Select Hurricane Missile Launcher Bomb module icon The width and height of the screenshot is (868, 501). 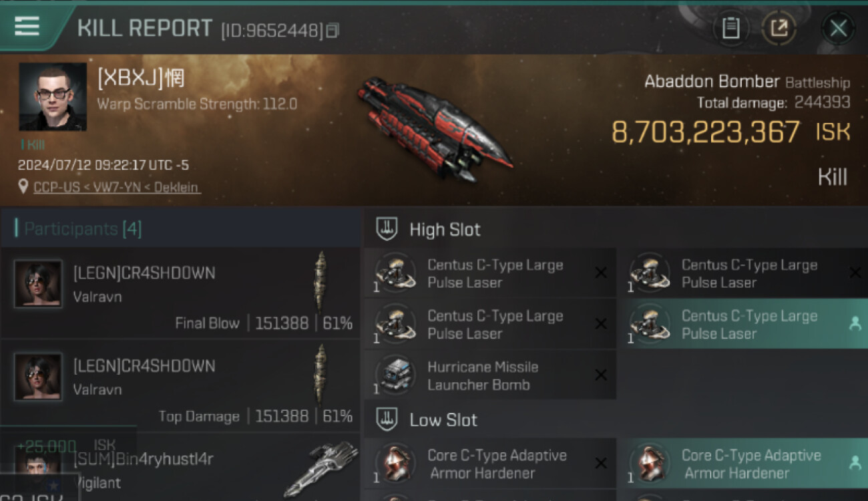[x=395, y=375]
